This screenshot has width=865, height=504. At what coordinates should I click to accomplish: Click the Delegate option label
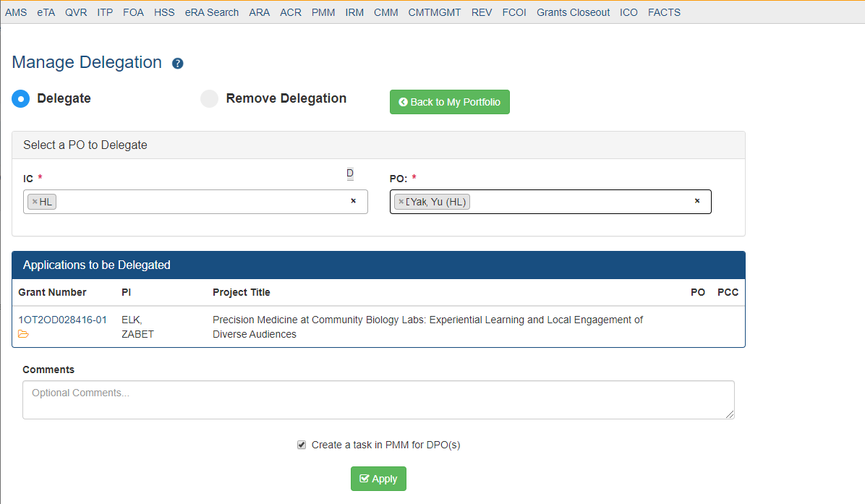point(64,98)
